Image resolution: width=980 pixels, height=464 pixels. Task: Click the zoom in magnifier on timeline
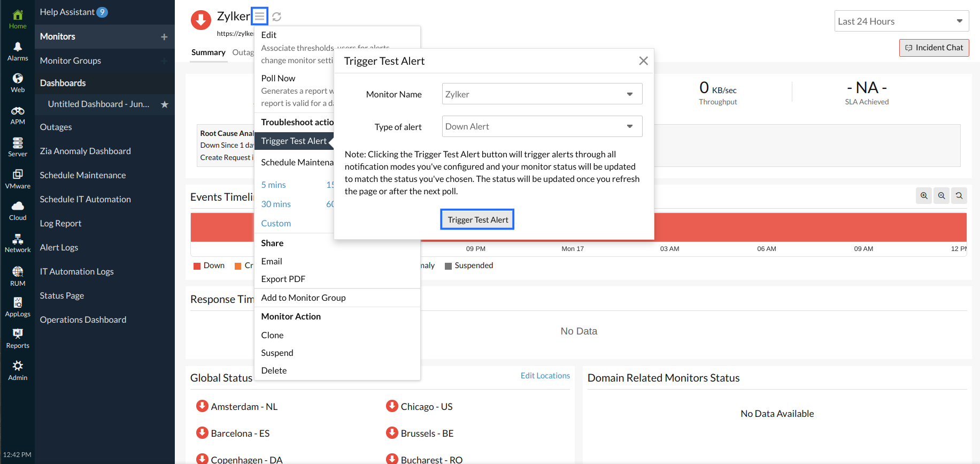click(923, 196)
